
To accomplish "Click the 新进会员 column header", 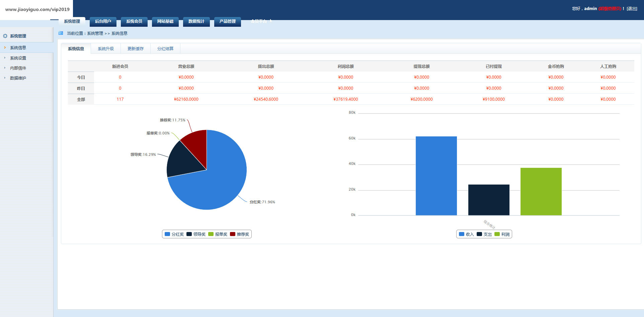I will pyautogui.click(x=120, y=67).
